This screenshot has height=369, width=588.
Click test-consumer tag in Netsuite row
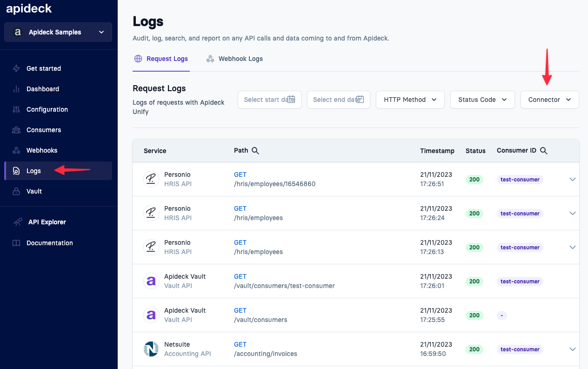(520, 349)
